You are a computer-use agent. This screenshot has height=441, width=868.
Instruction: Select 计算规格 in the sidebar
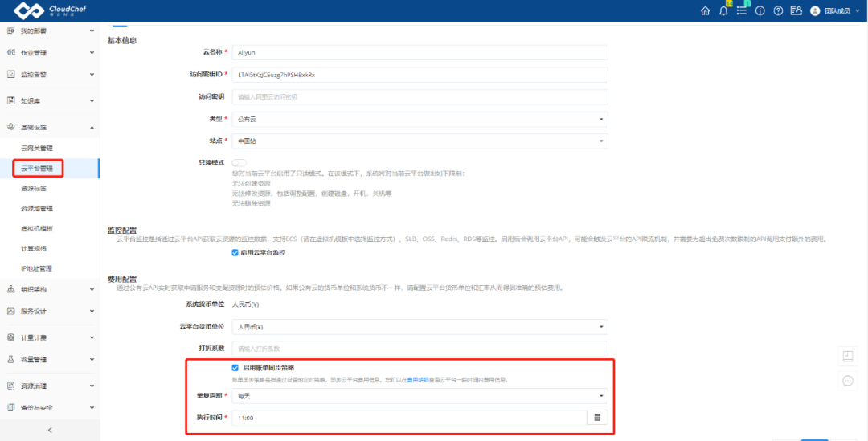(34, 248)
